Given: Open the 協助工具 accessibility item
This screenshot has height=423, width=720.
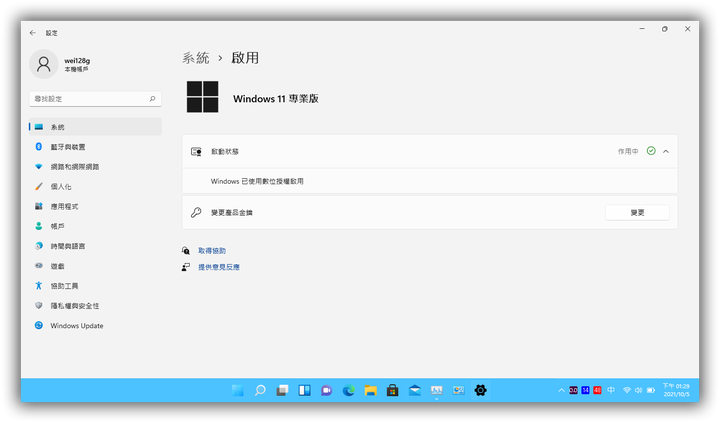Looking at the screenshot, I should point(95,286).
